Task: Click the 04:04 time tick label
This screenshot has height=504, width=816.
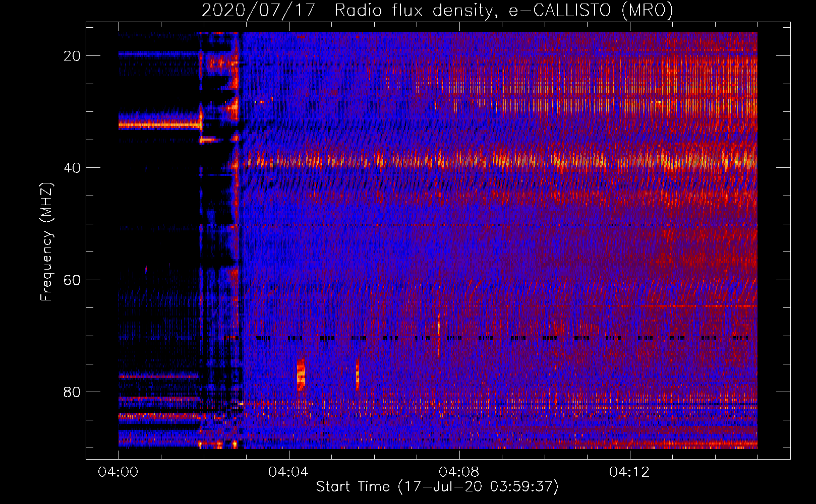Action: pos(288,472)
